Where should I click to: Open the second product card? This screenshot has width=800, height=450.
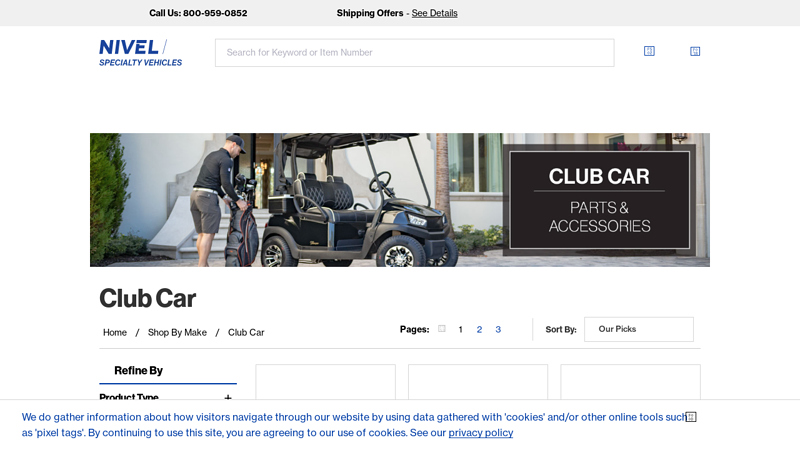point(478,382)
